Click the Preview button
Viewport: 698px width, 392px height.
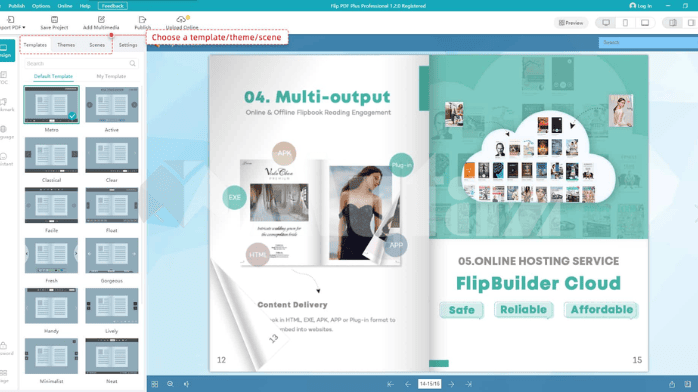tap(571, 23)
